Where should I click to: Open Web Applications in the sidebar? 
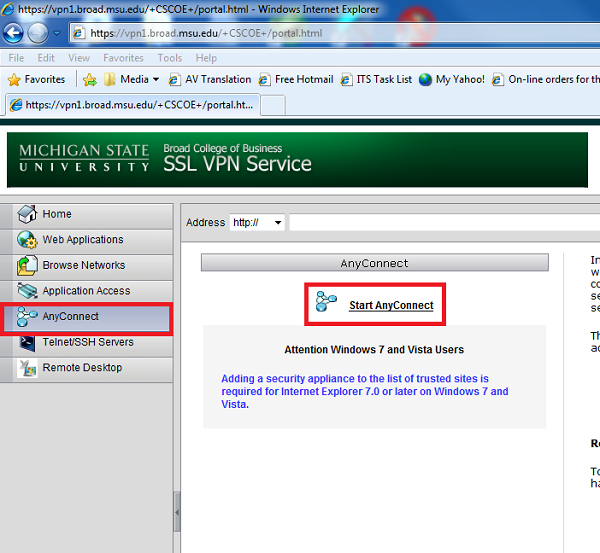point(86,240)
